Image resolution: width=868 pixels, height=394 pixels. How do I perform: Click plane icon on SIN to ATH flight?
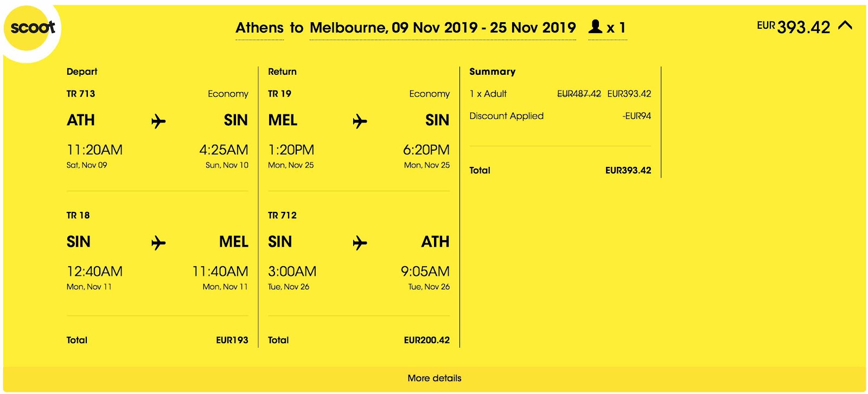point(360,242)
